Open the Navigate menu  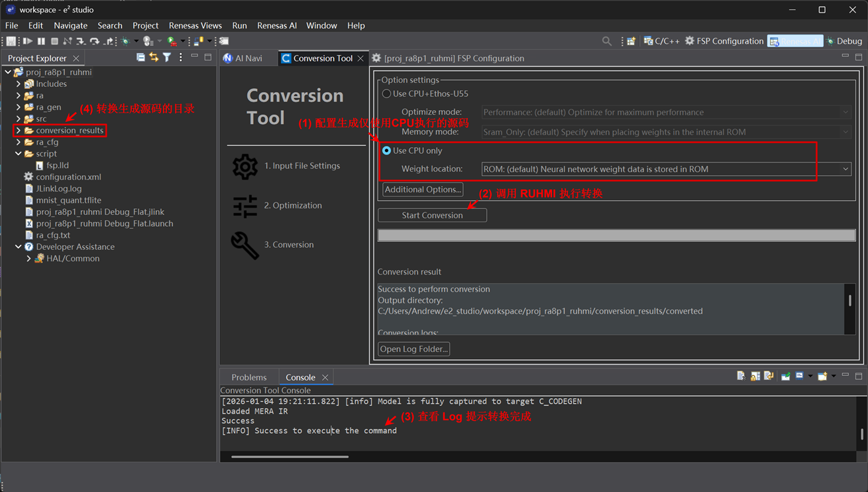[70, 25]
